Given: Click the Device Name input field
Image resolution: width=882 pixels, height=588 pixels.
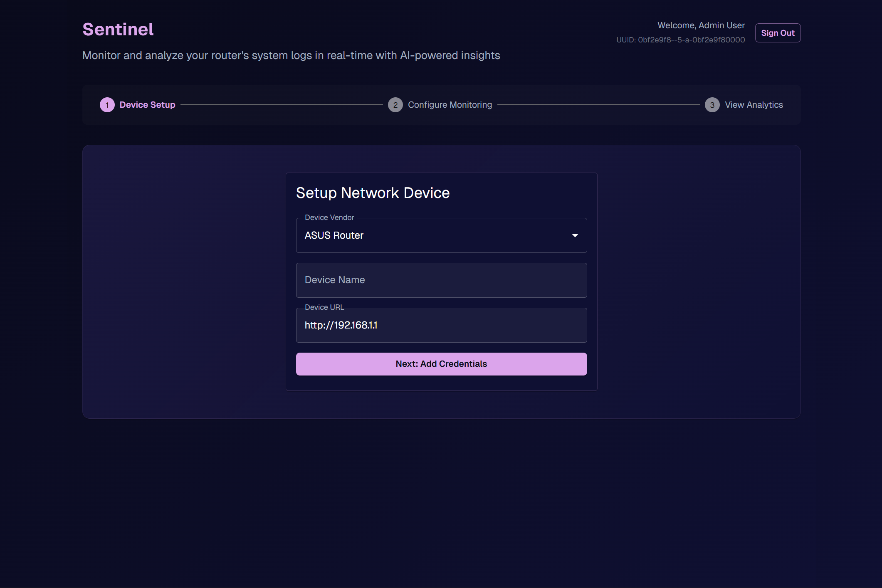Looking at the screenshot, I should coord(441,280).
